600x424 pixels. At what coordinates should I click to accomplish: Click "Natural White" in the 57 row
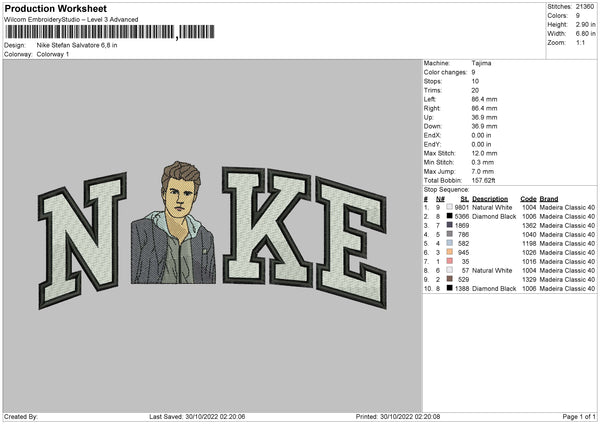tap(492, 270)
